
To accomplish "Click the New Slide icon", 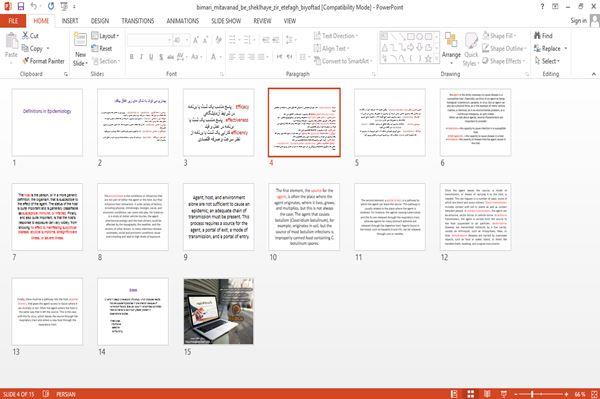I will coord(80,40).
